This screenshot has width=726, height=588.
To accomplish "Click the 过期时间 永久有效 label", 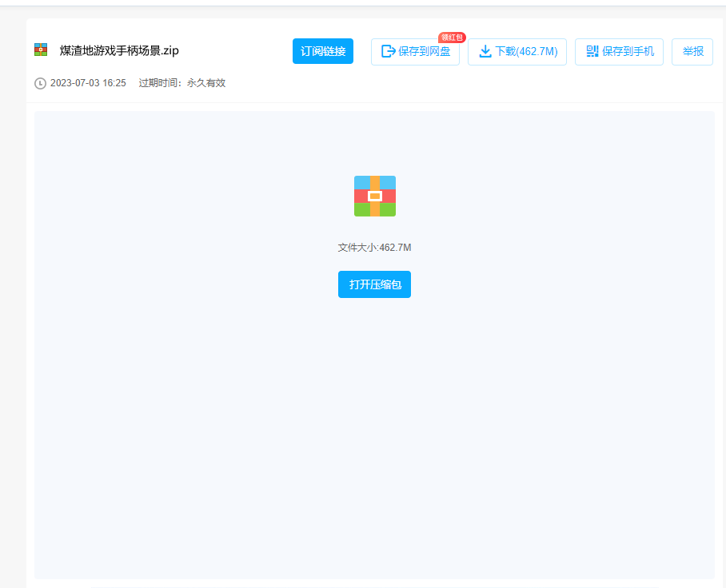I will (179, 82).
